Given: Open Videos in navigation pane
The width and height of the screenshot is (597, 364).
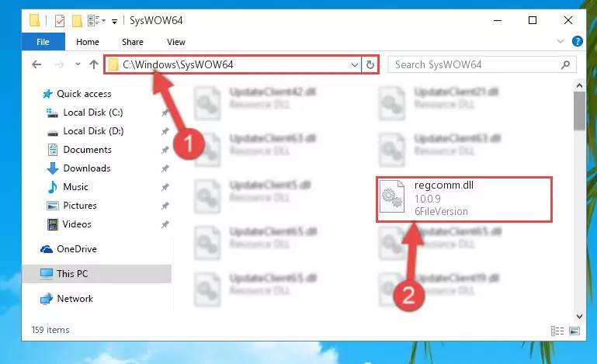Looking at the screenshot, I should coord(77,224).
